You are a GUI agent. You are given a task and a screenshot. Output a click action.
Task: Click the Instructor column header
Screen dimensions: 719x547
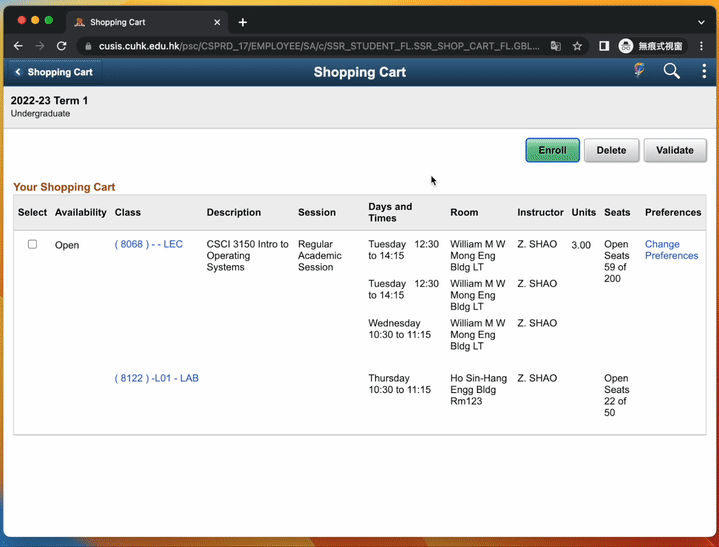(x=540, y=212)
